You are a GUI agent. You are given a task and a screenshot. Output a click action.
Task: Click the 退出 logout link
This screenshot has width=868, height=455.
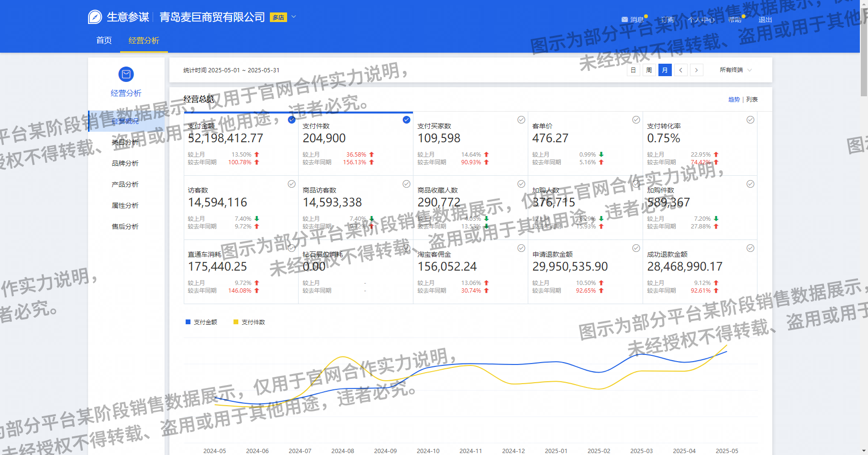tap(765, 20)
